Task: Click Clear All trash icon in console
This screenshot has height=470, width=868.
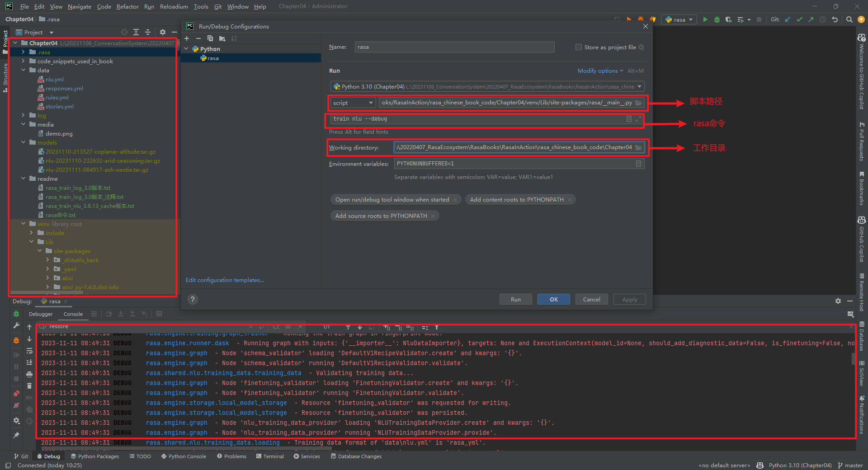Action: (29, 385)
